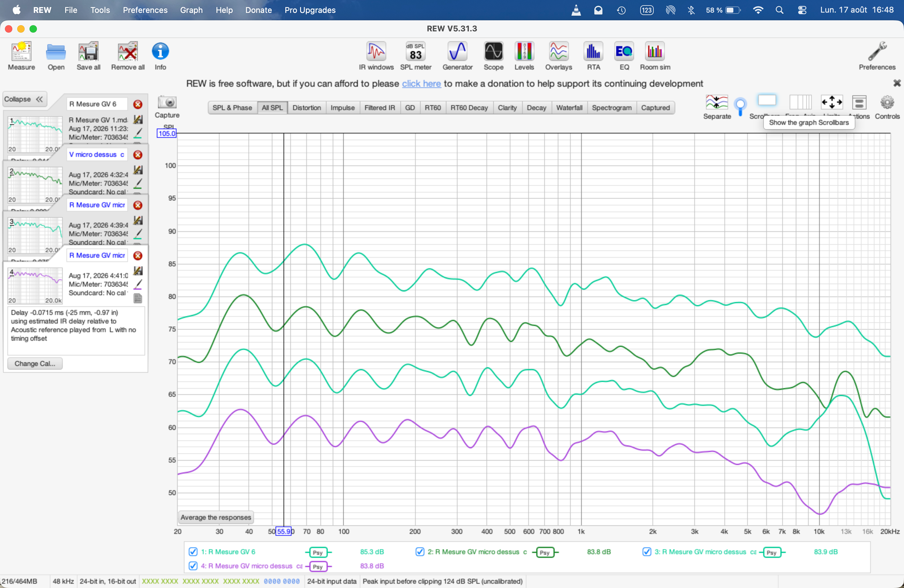Viewport: 904px width, 588px height.
Task: Toggle the trace 3 visibility checkbox
Action: [646, 551]
